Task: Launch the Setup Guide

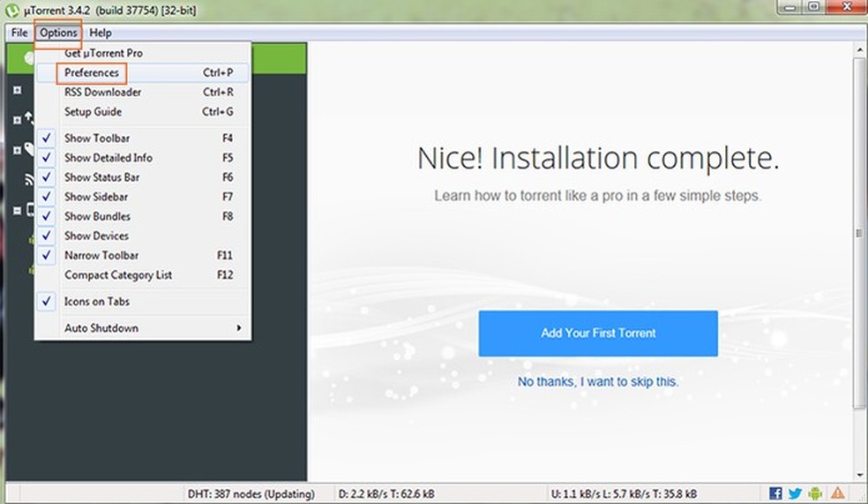Action: coord(142,111)
